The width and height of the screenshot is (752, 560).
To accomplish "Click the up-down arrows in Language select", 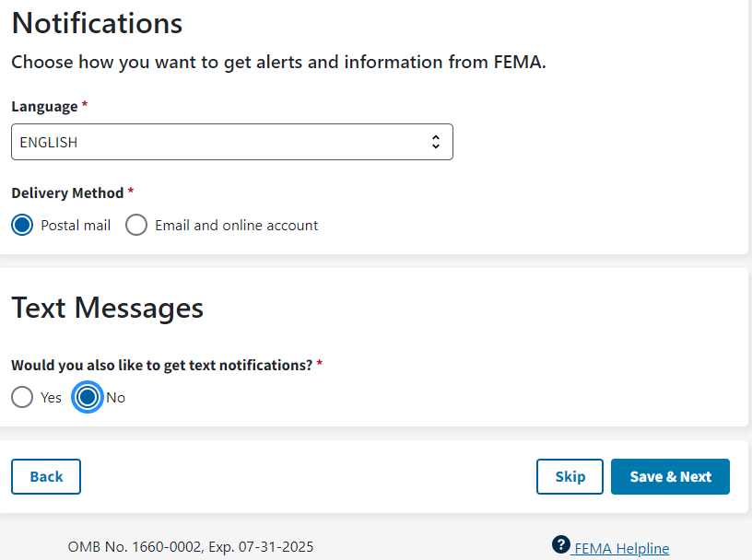I will pyautogui.click(x=436, y=143).
